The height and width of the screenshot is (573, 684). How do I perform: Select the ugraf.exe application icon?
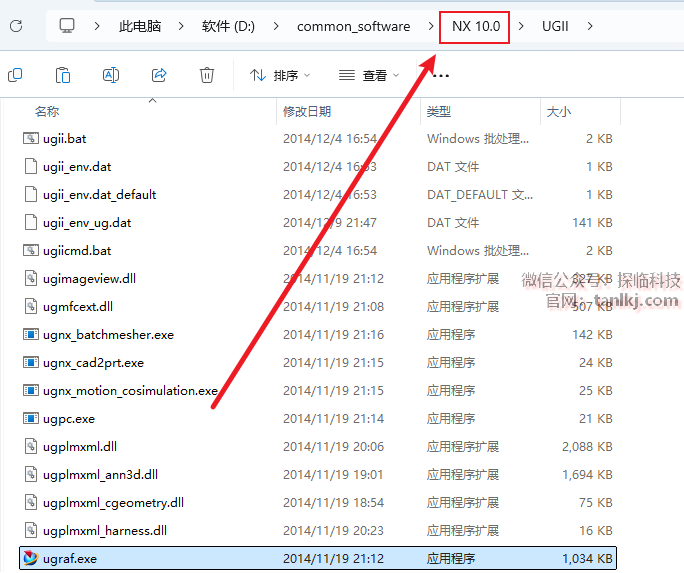click(31, 559)
